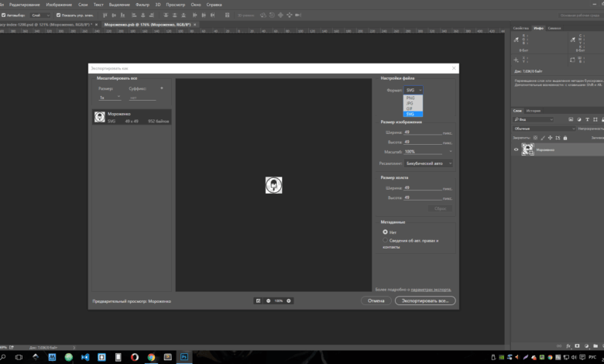Viewport: 604px width, 364px height.
Task: Open the Ресамплинг bicubic dropdown
Action: pos(428,163)
